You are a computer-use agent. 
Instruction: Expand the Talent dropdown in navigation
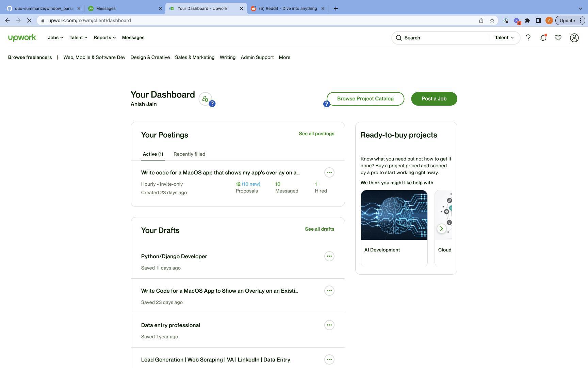click(78, 38)
